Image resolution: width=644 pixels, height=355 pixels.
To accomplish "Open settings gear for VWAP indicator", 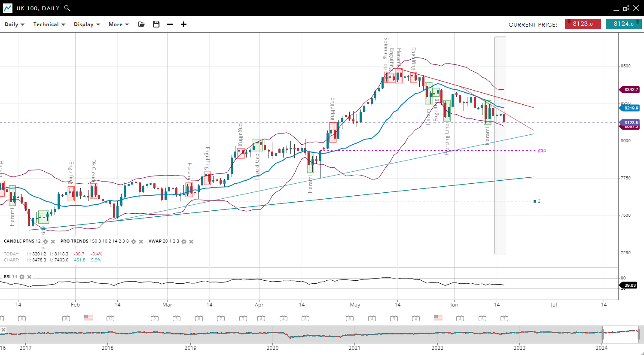I will click(x=184, y=242).
